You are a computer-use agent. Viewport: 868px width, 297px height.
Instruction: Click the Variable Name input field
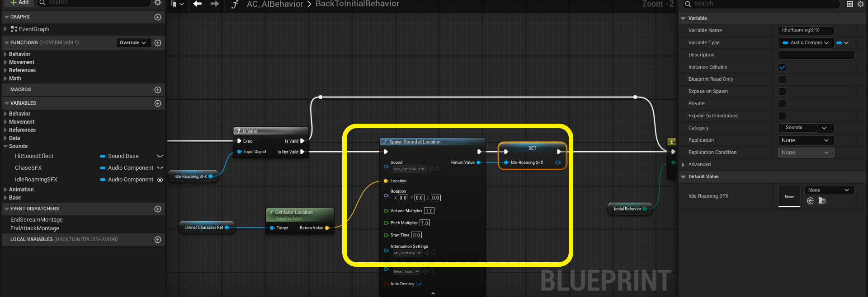tap(806, 30)
